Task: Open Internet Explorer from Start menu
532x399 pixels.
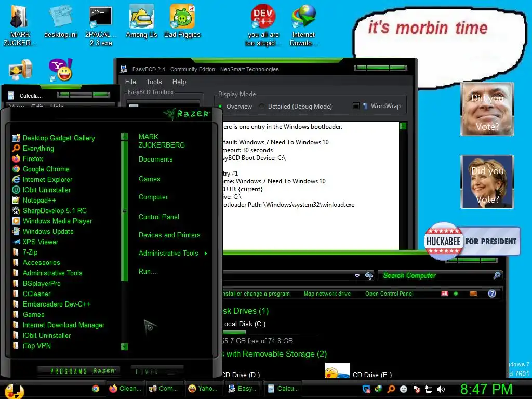Action: point(42,179)
